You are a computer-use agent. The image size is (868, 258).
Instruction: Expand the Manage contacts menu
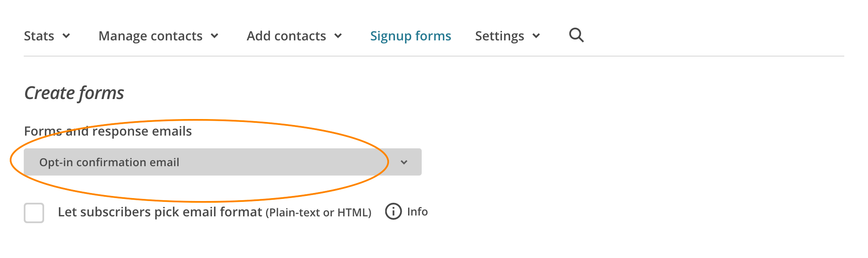tap(150, 36)
